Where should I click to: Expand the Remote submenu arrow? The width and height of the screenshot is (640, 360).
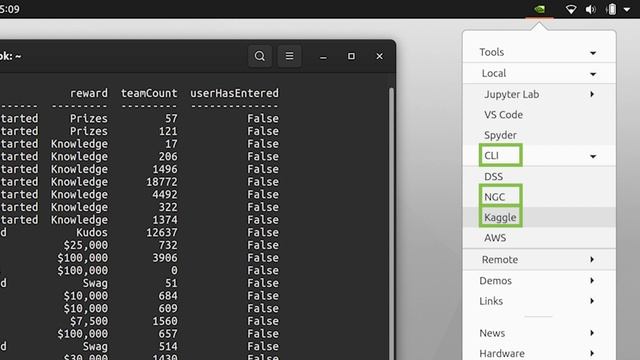click(592, 260)
